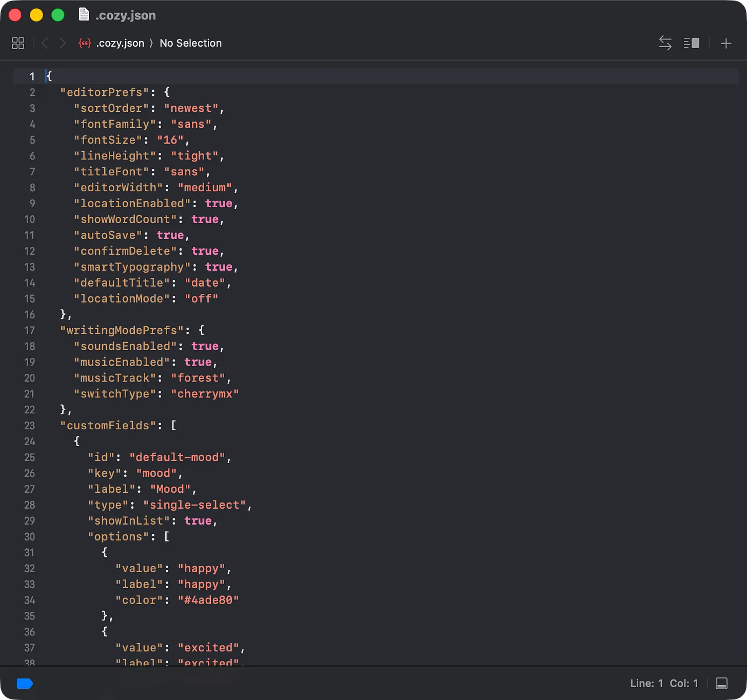The image size is (747, 700).
Task: Click the "happy" label on line 33
Action: (201, 585)
